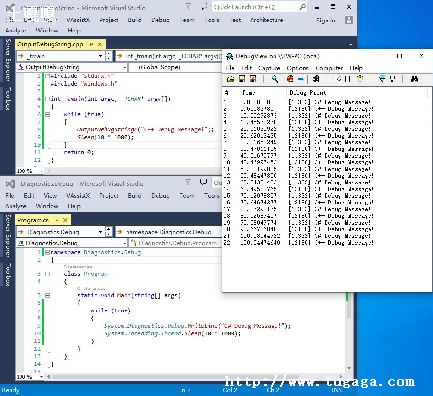Image resolution: width=433 pixels, height=396 pixels.
Task: Open the View menu in Diagnostics.Debug Visual Studio
Action: pyautogui.click(x=50, y=195)
